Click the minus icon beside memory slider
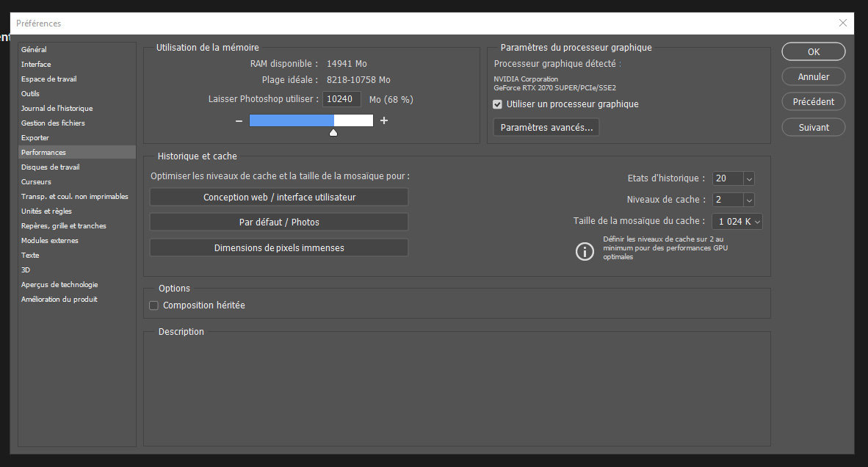Screen dimensions: 868x467 tap(239, 121)
